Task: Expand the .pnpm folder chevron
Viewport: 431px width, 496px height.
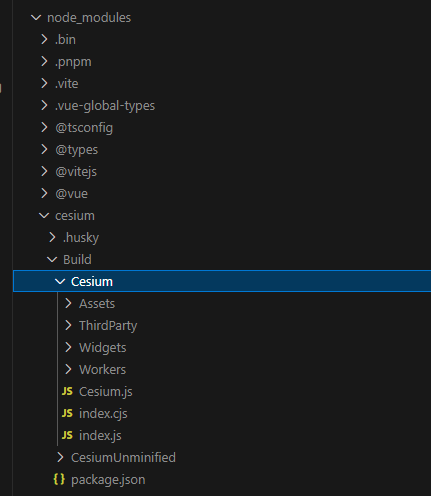Action: [44, 61]
